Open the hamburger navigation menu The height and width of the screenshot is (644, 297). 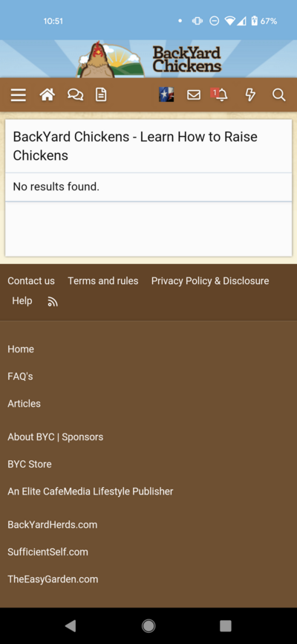[x=19, y=95]
